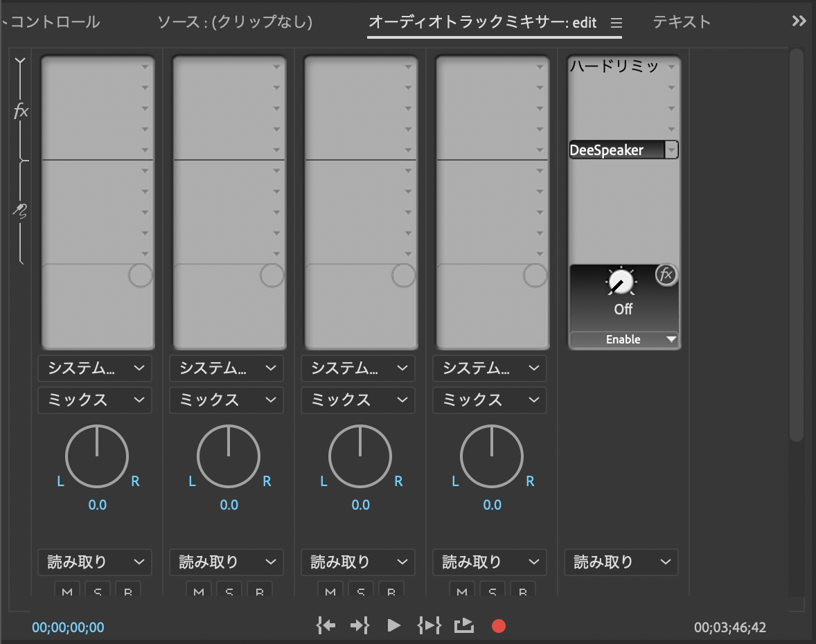Click the vertical scrollbar of the mixer
This screenshot has width=816, height=644.
[x=797, y=245]
